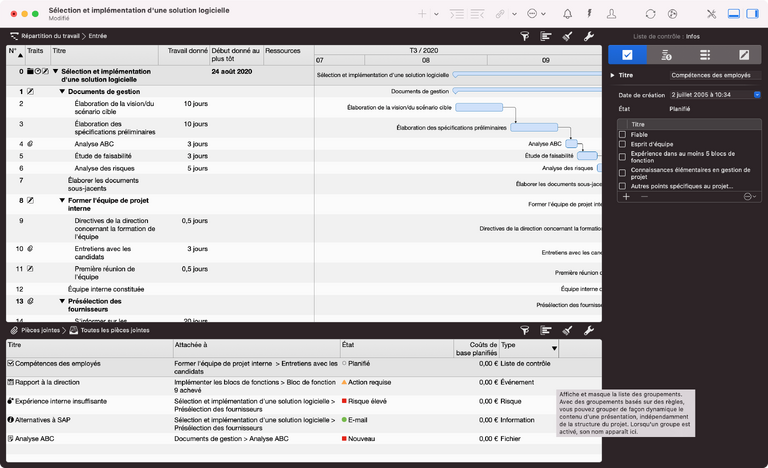Click the wrench settings icon above Gantt
The width and height of the screenshot is (768, 468).
click(588, 35)
